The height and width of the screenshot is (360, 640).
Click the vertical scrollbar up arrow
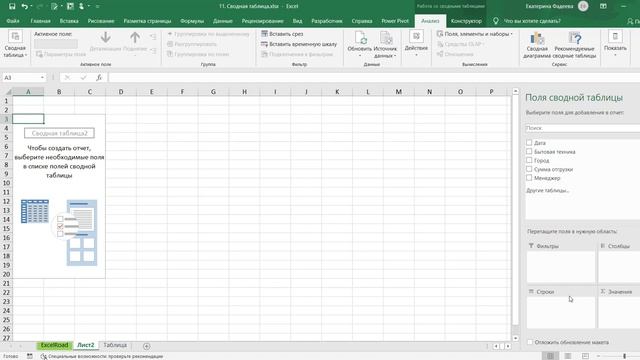tap(516, 91)
